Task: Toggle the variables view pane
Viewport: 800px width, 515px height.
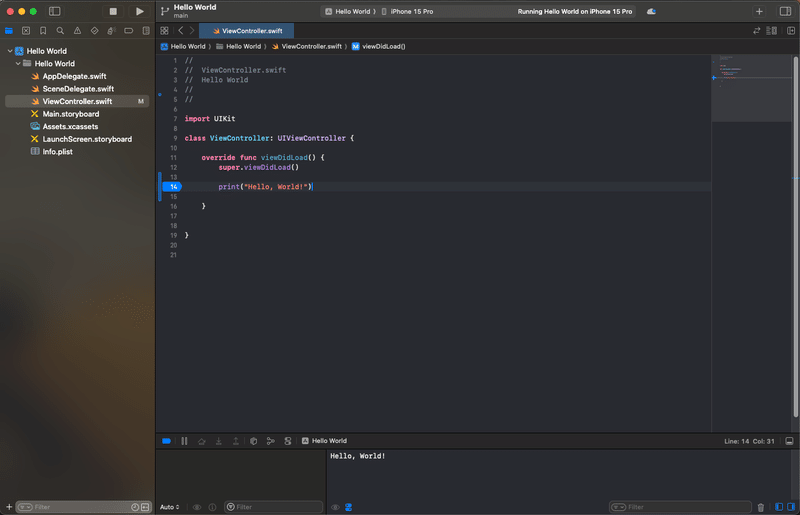Action: tap(779, 507)
